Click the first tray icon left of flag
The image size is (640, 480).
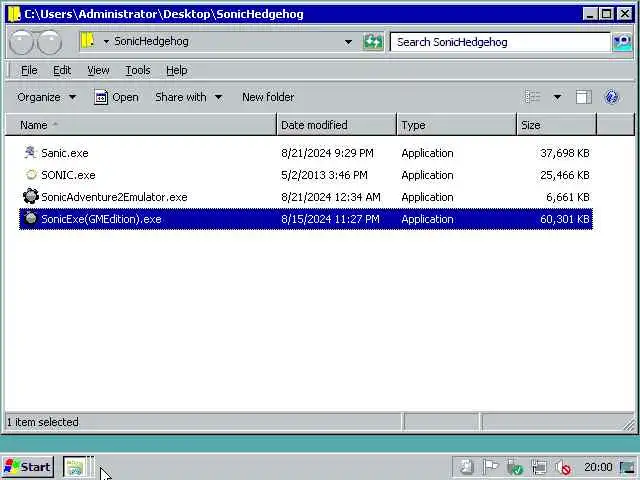coord(467,467)
